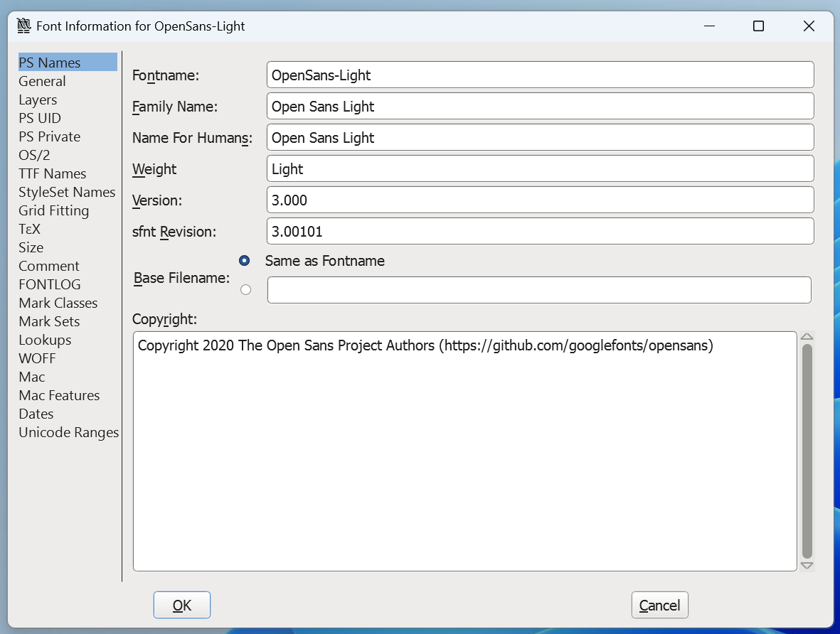Go to the Unicode Ranges section
The image size is (840, 634).
(68, 432)
